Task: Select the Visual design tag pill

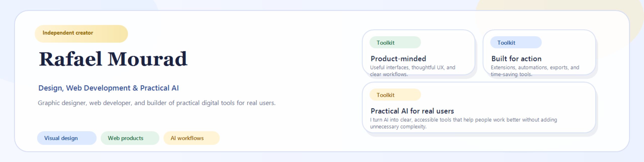Action: pyautogui.click(x=67, y=138)
